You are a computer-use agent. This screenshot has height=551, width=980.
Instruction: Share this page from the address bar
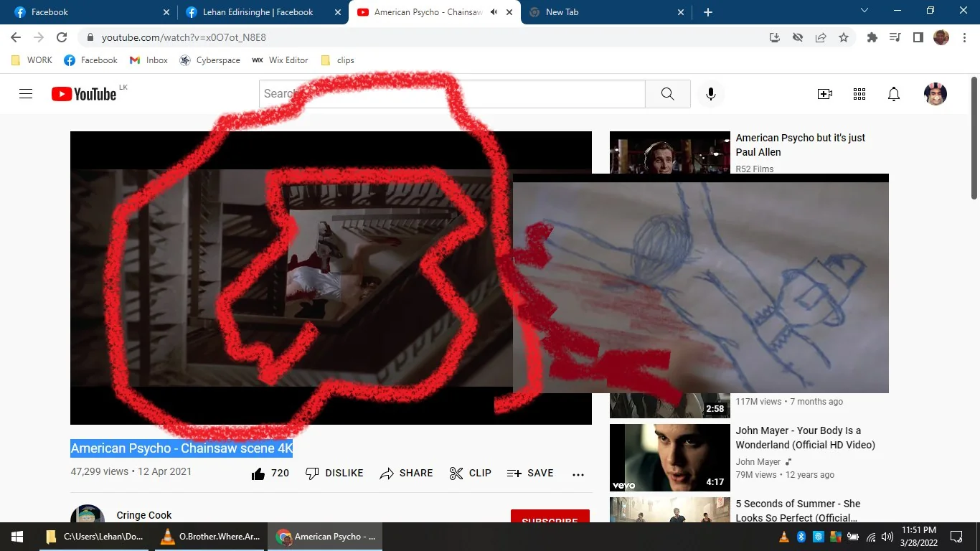coord(821,37)
